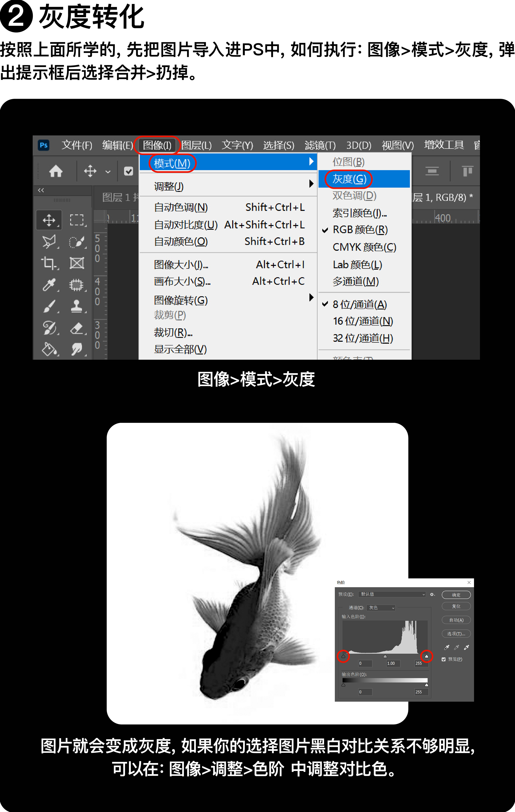Choose 16 位/通道(N) bit depth

point(364,321)
